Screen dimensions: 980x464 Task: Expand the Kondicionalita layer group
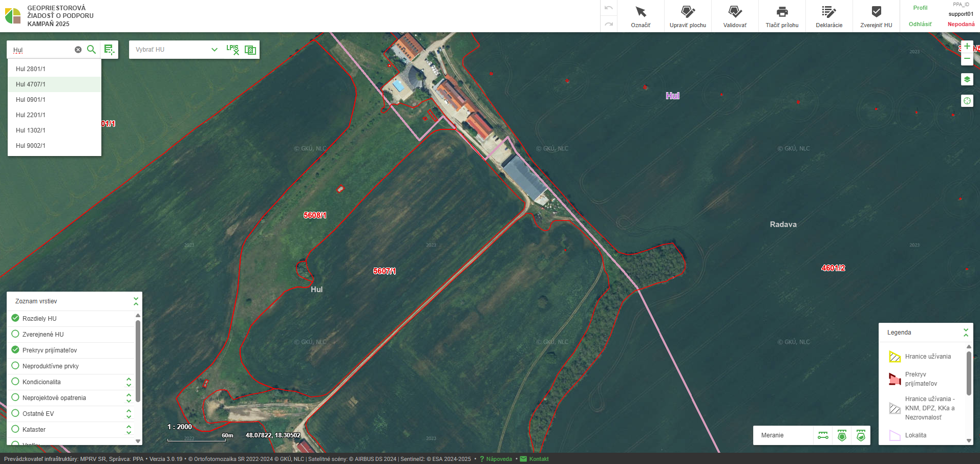point(129,382)
